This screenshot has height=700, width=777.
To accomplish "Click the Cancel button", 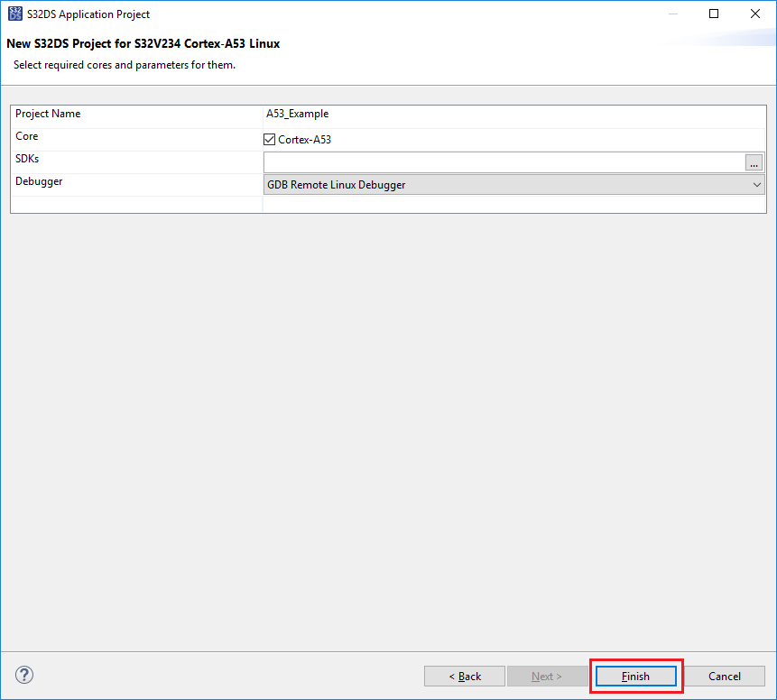I will [724, 677].
